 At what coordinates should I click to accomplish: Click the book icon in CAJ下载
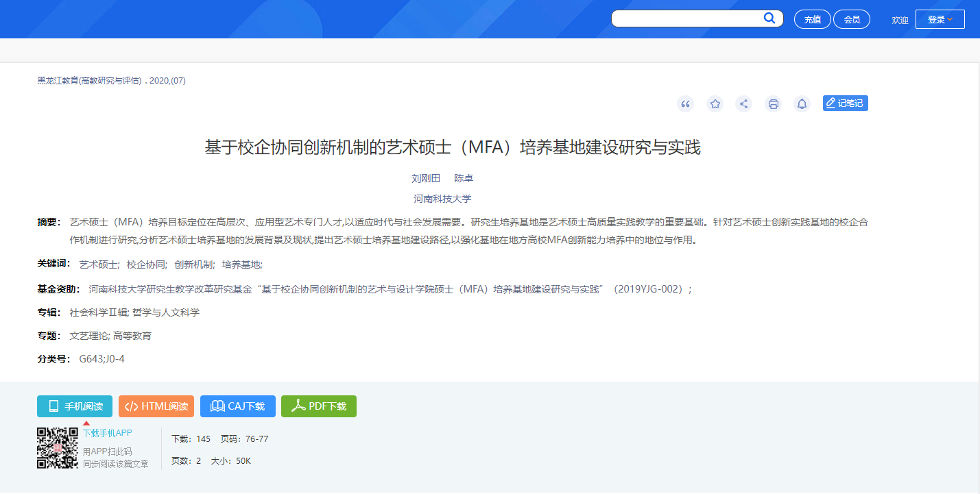(217, 406)
